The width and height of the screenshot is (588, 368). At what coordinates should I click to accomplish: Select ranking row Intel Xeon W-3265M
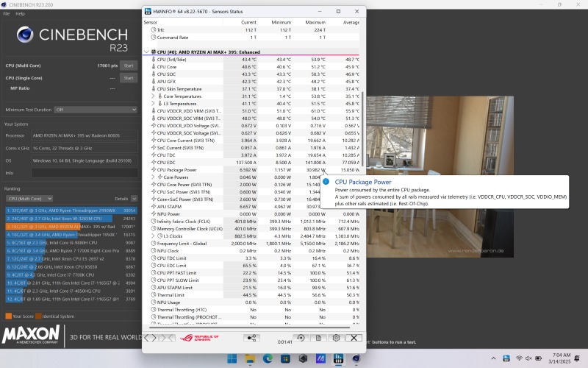pos(71,219)
